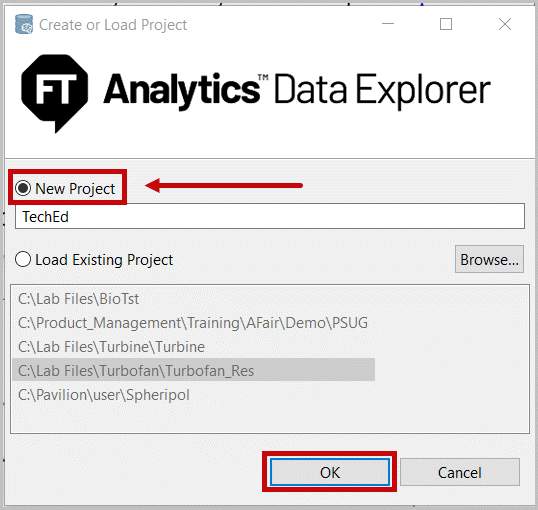Confirm with the OK button
The height and width of the screenshot is (510, 538).
[330, 472]
